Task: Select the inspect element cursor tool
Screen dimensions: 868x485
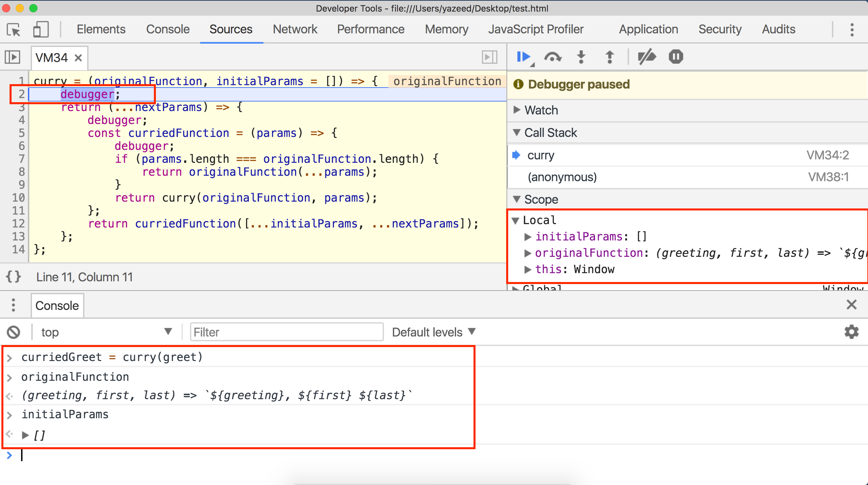Action: point(13,30)
